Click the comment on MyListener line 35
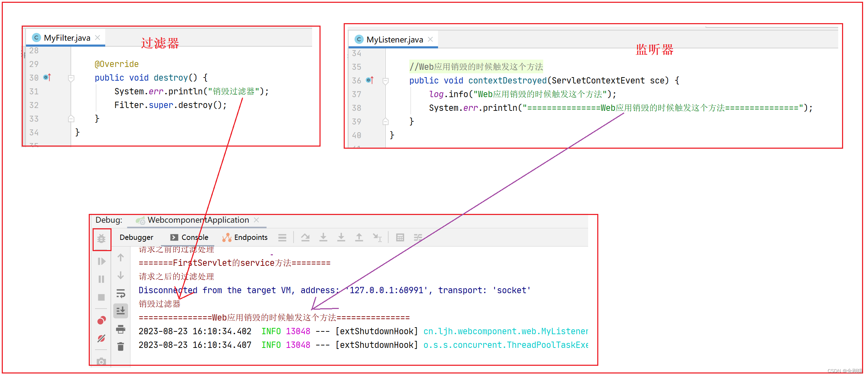The height and width of the screenshot is (377, 868). 476,67
